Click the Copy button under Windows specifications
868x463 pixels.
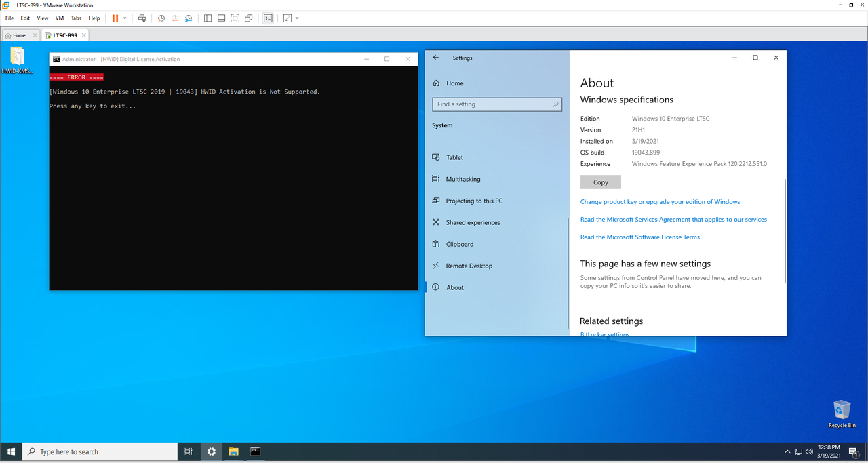601,182
